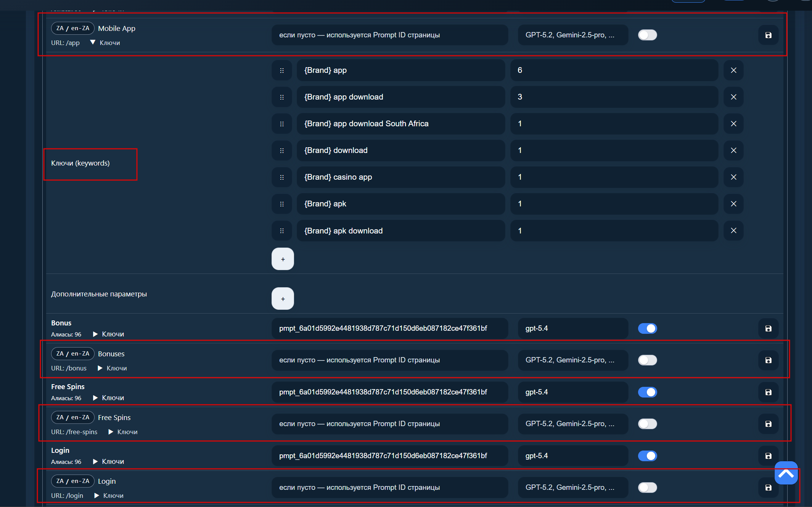Edit the '{Brand} app download South Africa' keyword field
The height and width of the screenshot is (507, 812).
click(401, 124)
